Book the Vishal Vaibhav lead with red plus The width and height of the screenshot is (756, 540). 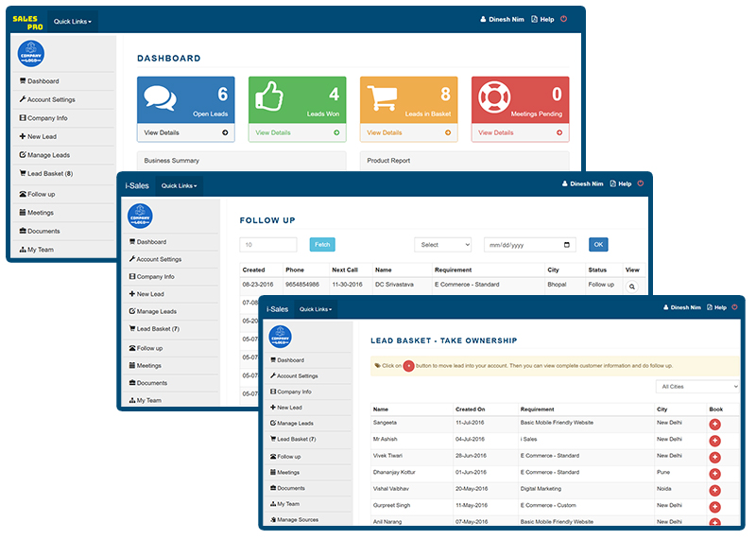(x=714, y=490)
